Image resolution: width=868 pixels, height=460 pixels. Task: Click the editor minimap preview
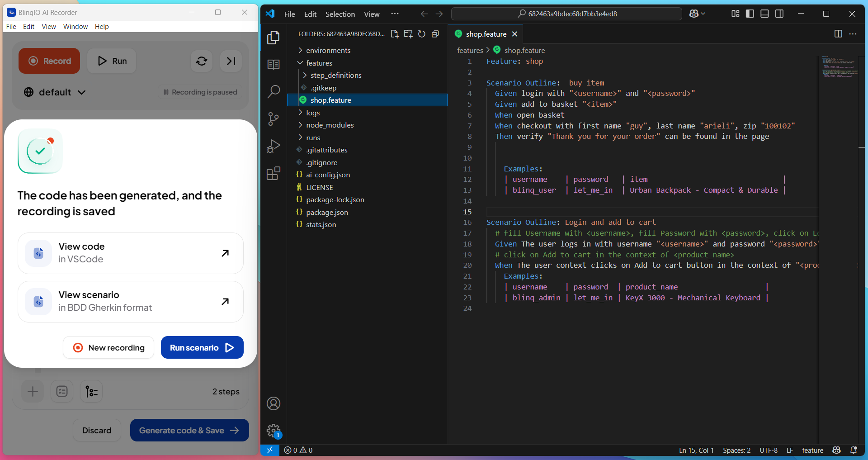pyautogui.click(x=839, y=67)
